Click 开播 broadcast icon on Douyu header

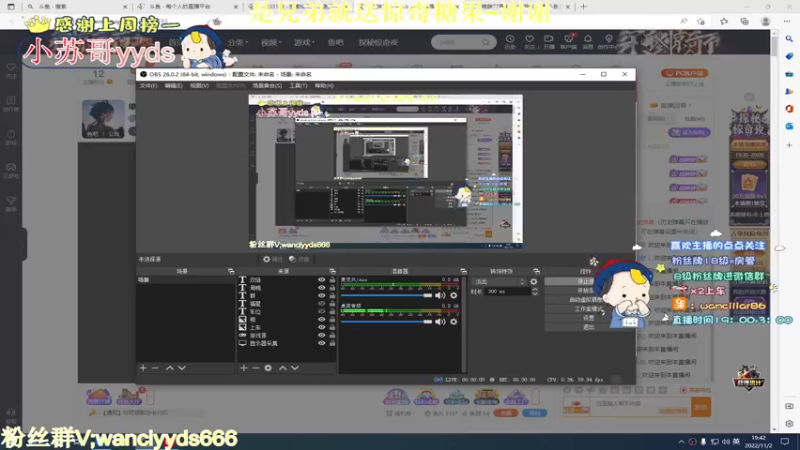click(548, 41)
